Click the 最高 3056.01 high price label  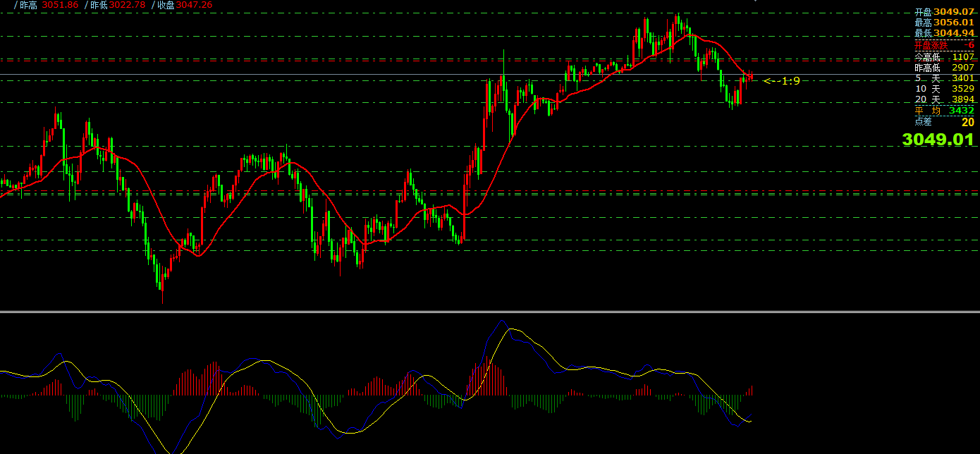coord(944,23)
